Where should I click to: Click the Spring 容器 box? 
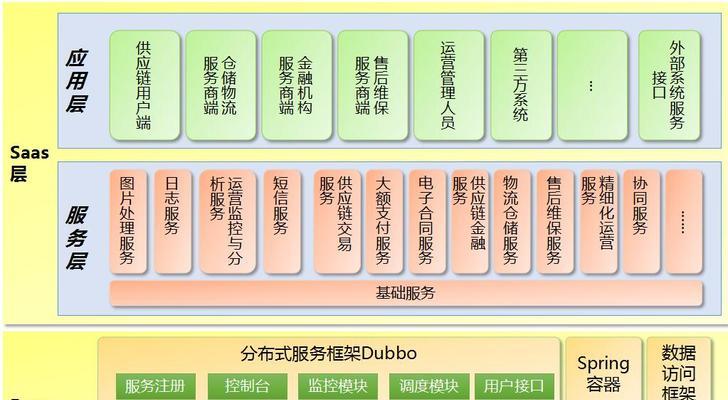[604, 369]
